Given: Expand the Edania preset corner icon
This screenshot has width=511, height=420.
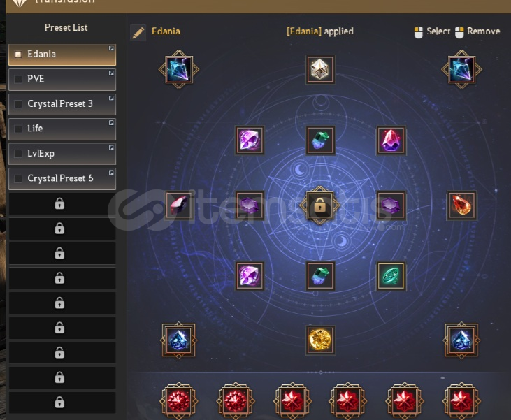Looking at the screenshot, I should click(x=111, y=48).
